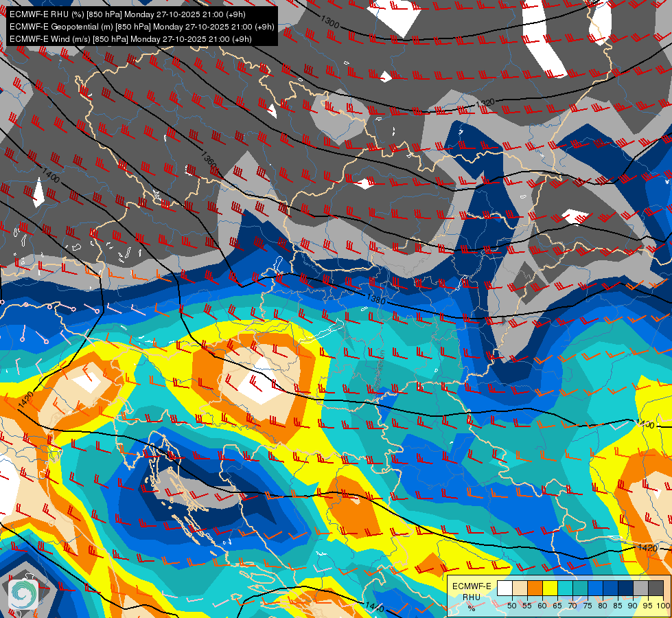The width and height of the screenshot is (672, 618).
Task: Click the legend value 95
Action: coord(648,606)
